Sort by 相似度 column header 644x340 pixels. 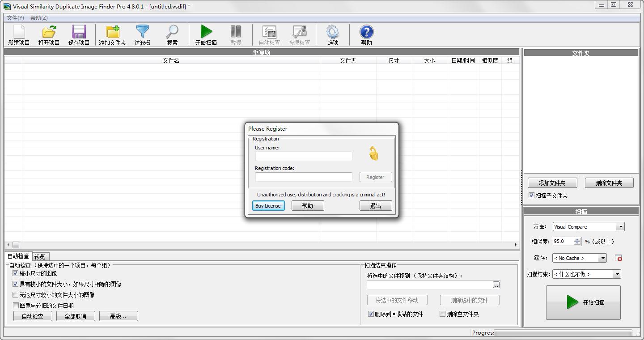tap(490, 60)
